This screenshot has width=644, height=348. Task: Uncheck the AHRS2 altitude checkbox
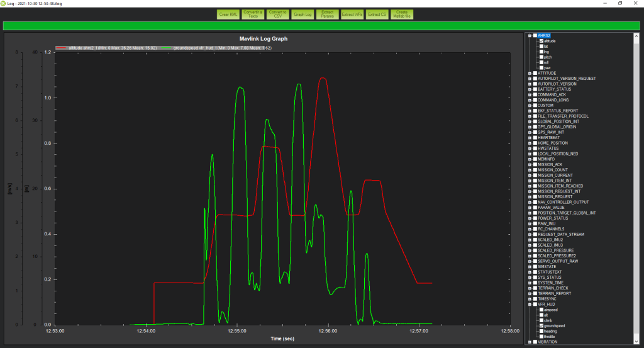541,41
